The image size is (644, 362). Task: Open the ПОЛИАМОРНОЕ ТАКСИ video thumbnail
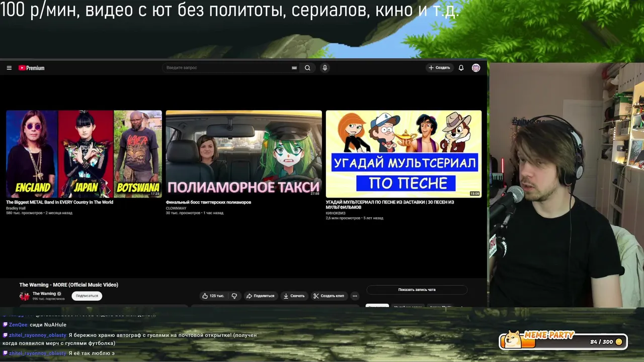point(244,154)
